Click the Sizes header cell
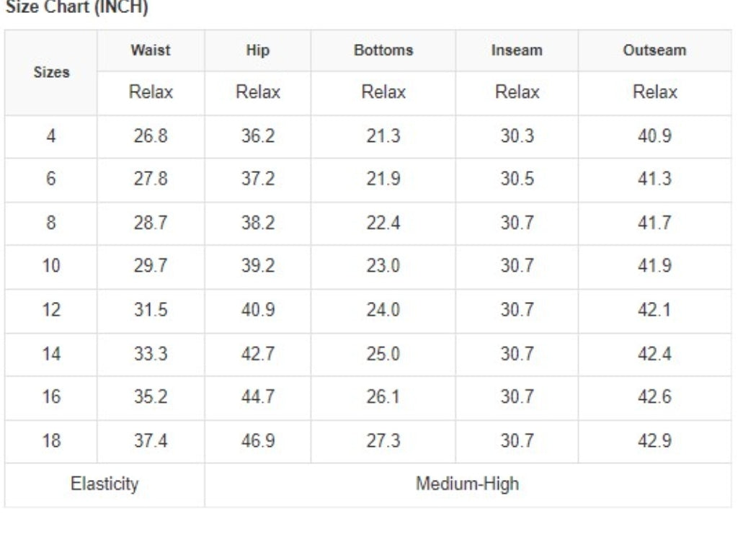This screenshot has height=560, width=743. tap(51, 73)
